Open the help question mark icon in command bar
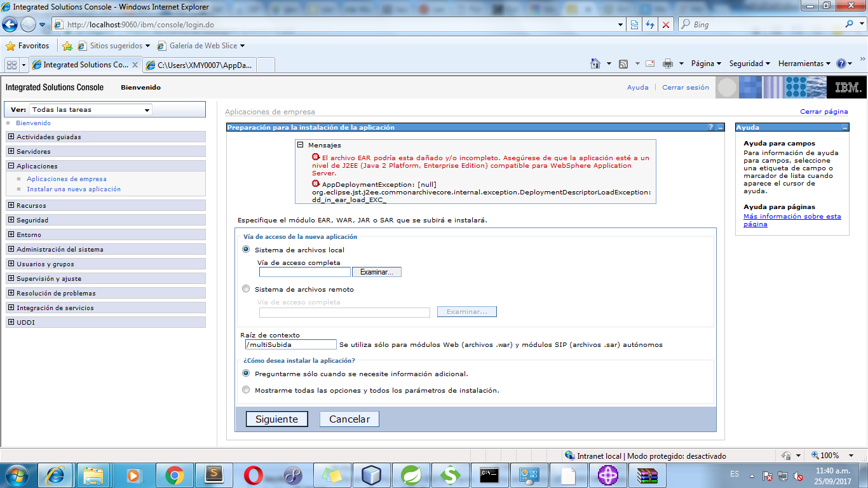This screenshot has height=488, width=868. coord(841,64)
